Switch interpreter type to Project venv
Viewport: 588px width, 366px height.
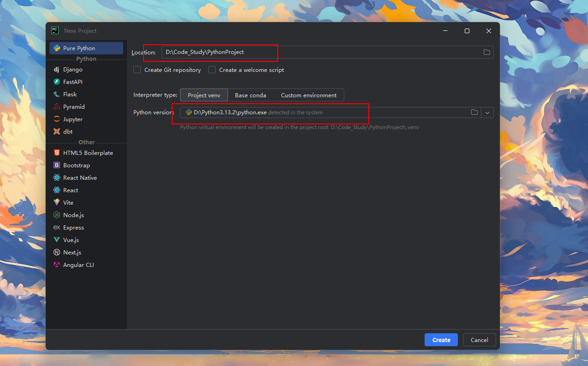[204, 95]
